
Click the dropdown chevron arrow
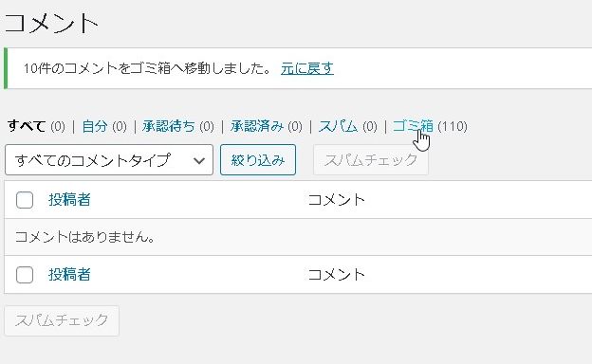[x=199, y=161]
